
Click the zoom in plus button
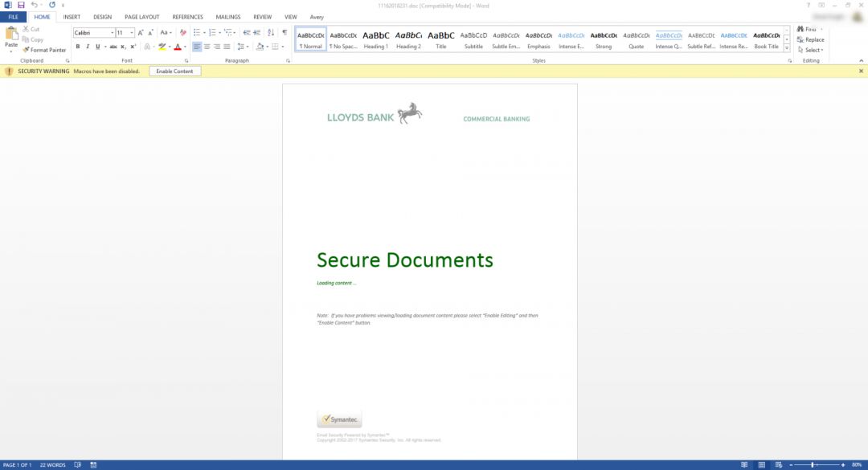coord(843,465)
